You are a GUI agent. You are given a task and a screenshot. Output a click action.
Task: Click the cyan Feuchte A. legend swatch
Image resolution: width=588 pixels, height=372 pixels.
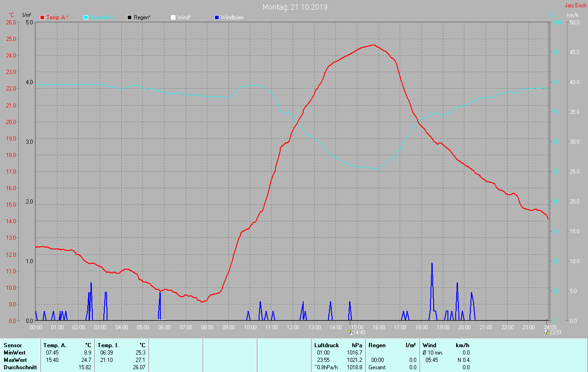(86, 17)
